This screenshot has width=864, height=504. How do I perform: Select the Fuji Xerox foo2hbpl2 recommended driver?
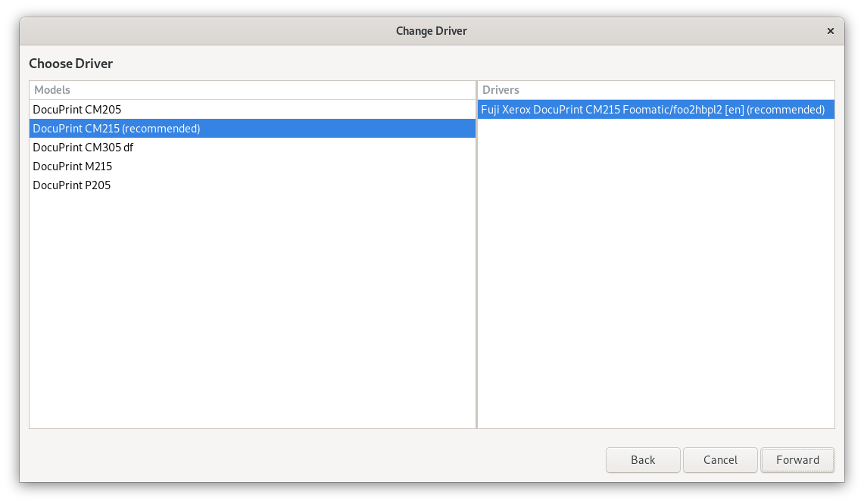click(x=653, y=109)
